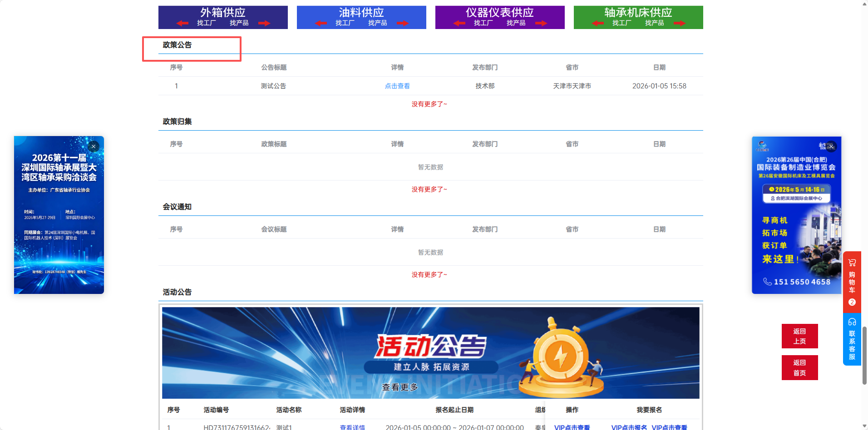Screen dimensions: 868x430
Task: Open customer service headset icon
Action: click(852, 322)
